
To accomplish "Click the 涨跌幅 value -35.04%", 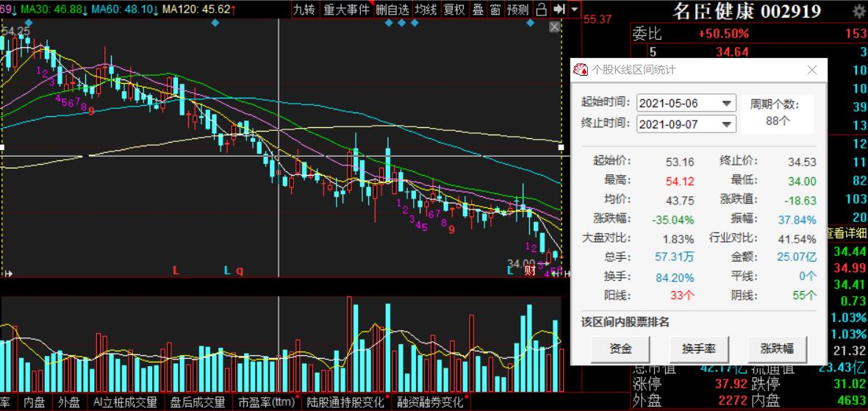I will click(x=672, y=220).
